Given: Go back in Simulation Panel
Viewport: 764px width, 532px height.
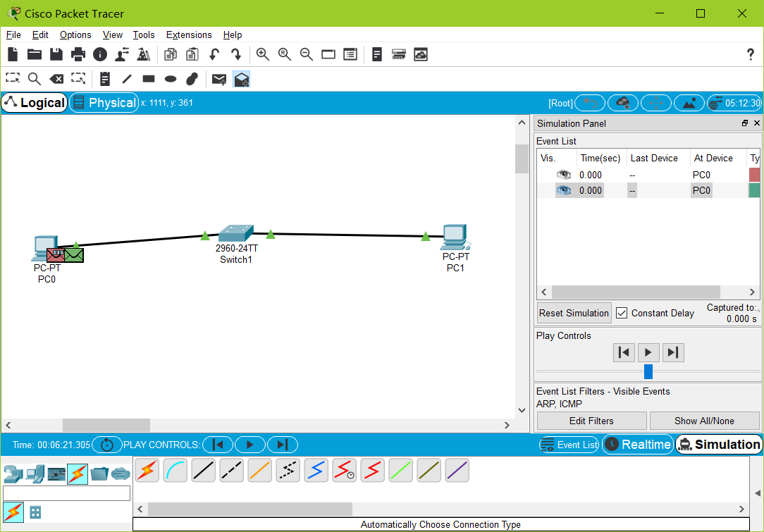Looking at the screenshot, I should click(624, 352).
